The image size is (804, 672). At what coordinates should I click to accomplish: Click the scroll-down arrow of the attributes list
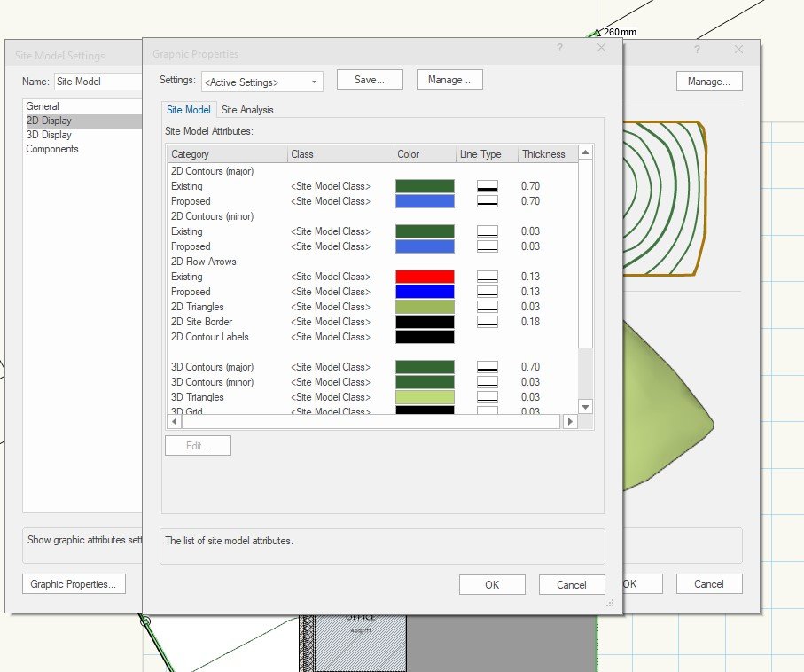tap(586, 407)
